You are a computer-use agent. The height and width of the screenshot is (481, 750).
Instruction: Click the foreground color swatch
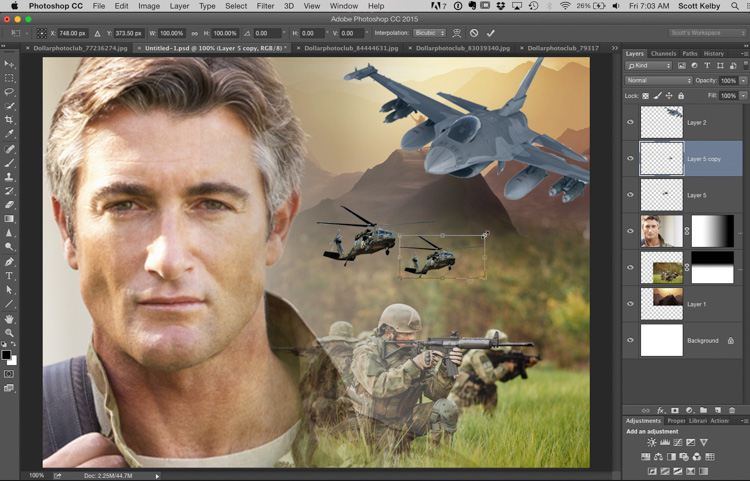tap(6, 355)
